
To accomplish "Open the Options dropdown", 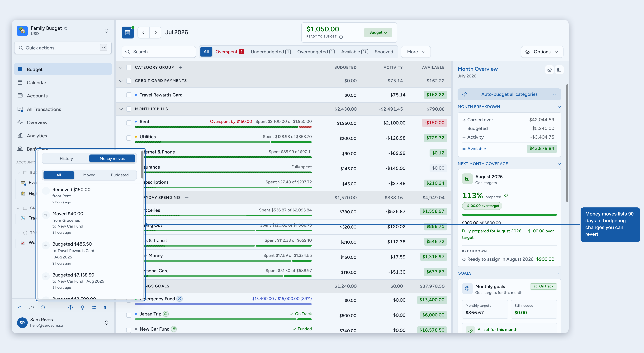I will pyautogui.click(x=542, y=52).
